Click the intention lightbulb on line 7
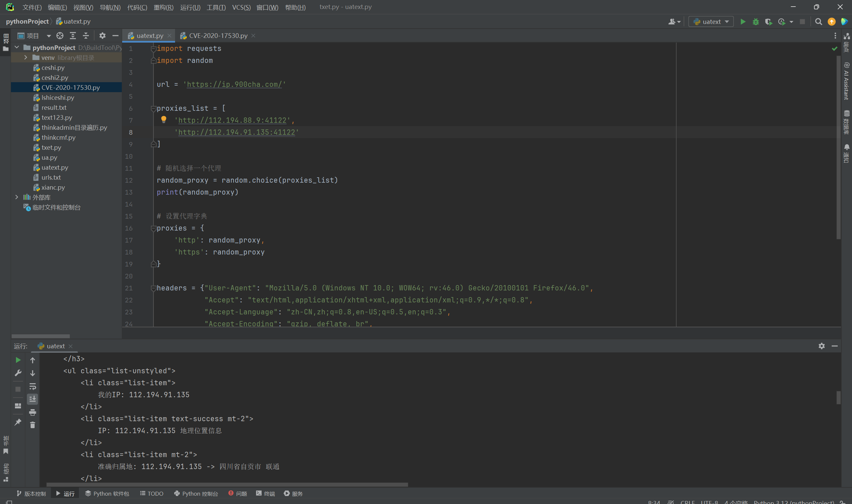 [164, 119]
